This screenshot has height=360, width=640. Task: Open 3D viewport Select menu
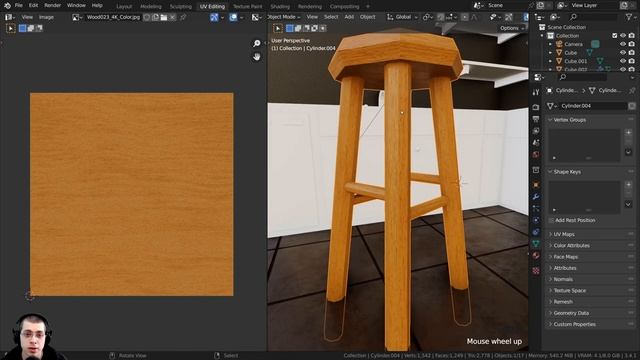331,17
